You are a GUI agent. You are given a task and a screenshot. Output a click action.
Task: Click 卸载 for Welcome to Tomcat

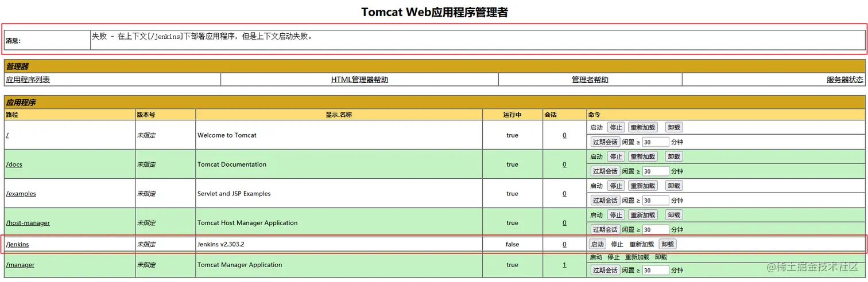(674, 127)
